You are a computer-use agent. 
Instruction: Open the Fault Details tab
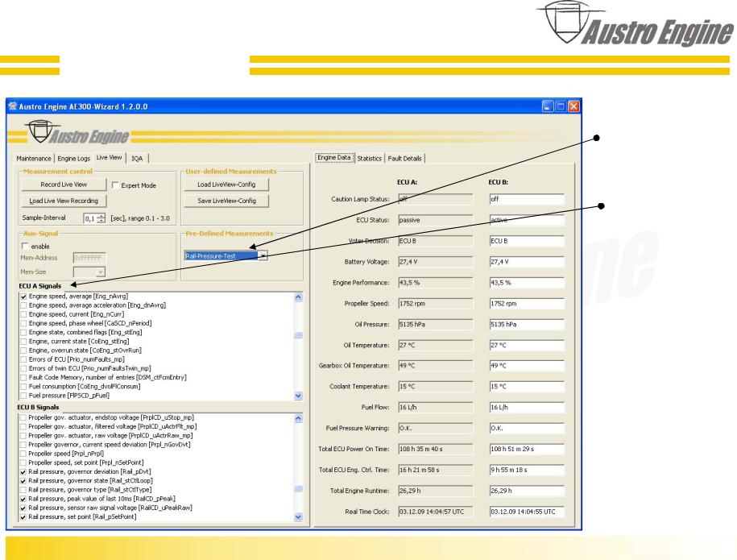click(x=404, y=159)
